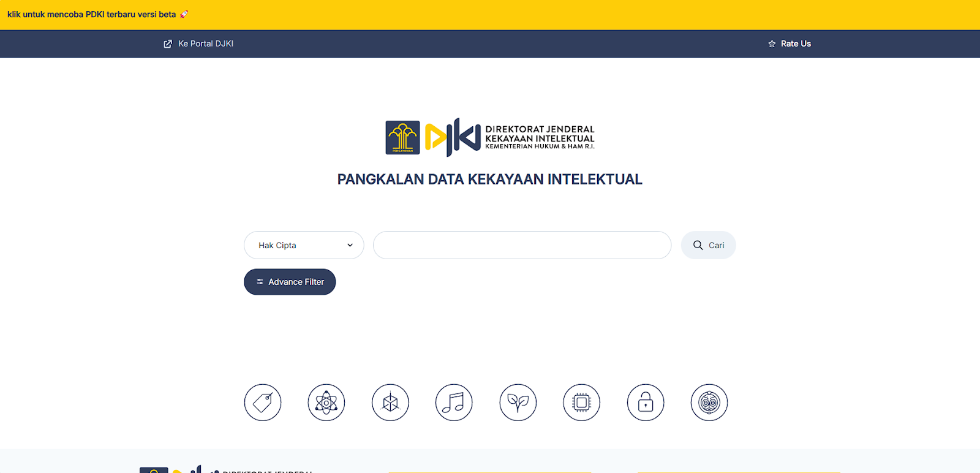This screenshot has width=980, height=473.
Task: Click the yellow banner to try PDKI beta
Action: (490, 15)
